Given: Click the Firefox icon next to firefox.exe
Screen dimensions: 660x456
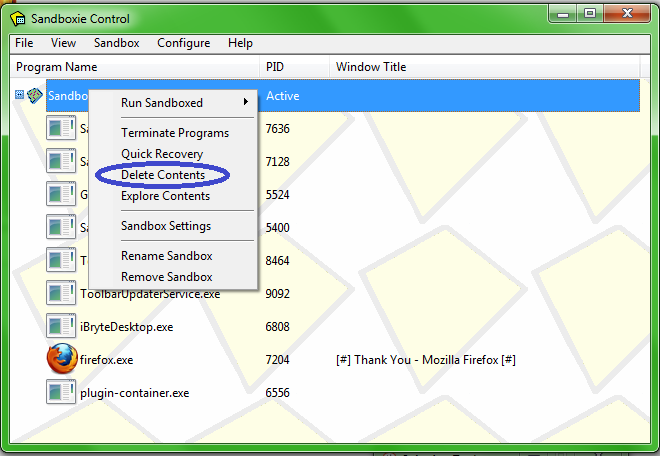Looking at the screenshot, I should click(62, 359).
